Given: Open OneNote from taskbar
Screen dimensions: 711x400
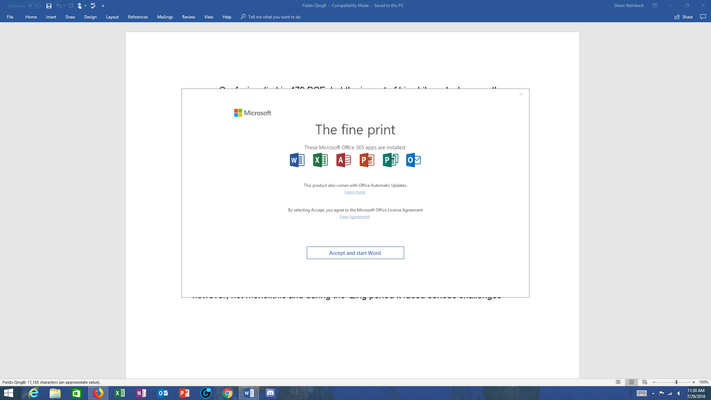Looking at the screenshot, I should point(141,393).
